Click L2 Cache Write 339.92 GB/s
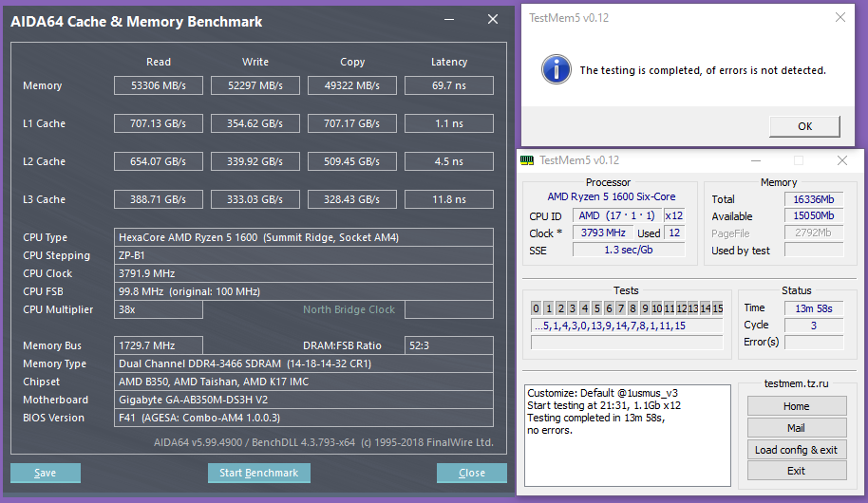 coord(255,161)
